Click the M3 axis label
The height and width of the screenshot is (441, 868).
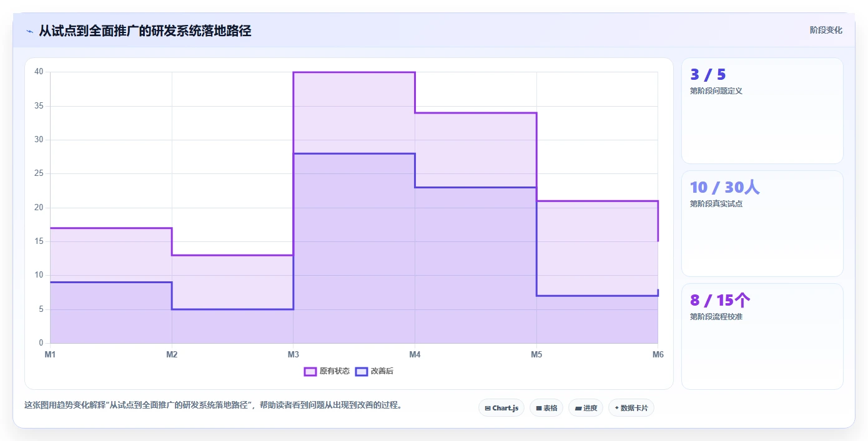(293, 355)
